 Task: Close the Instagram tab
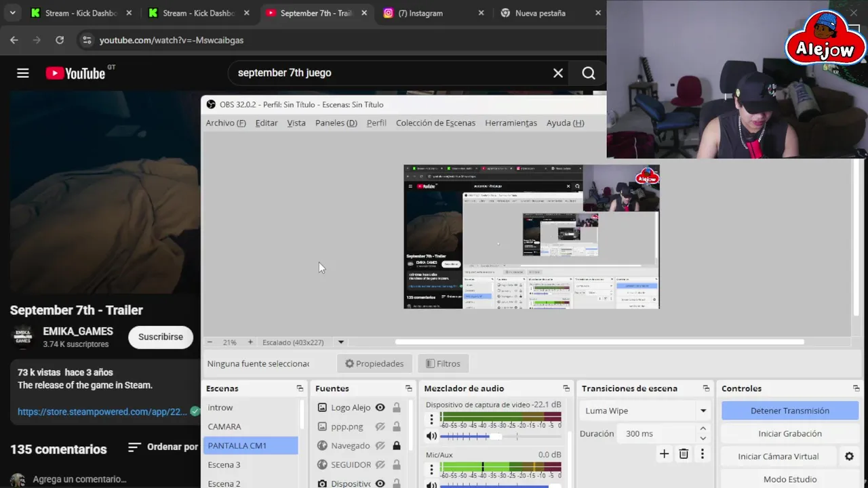481,13
